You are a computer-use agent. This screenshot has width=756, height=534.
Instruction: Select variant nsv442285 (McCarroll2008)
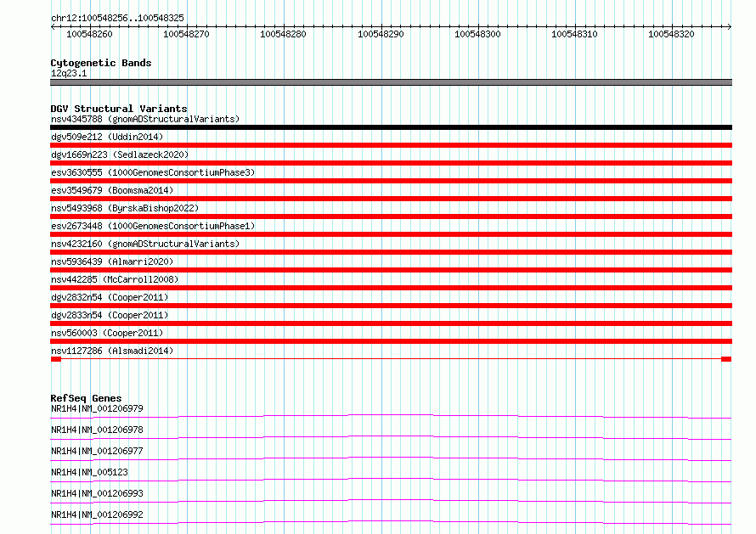point(115,279)
